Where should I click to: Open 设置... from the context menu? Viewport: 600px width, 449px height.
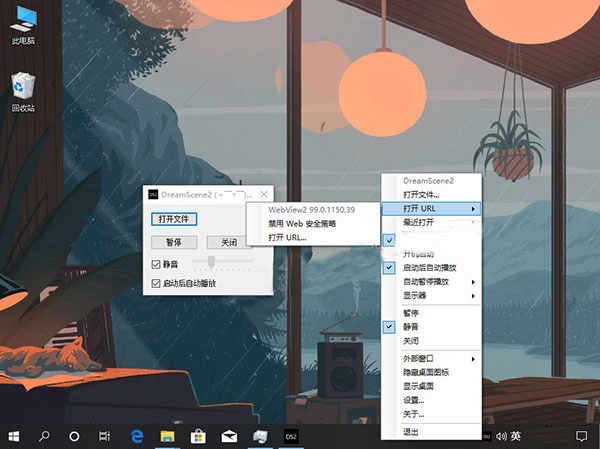click(431, 400)
